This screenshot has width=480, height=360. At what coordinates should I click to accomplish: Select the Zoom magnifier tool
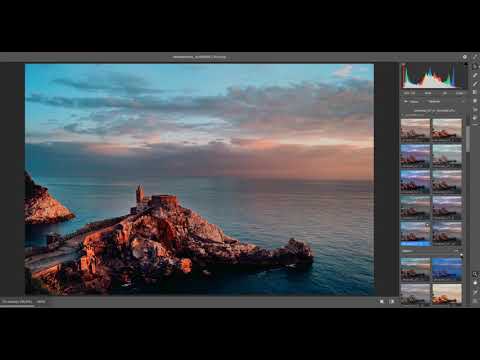pos(475,274)
